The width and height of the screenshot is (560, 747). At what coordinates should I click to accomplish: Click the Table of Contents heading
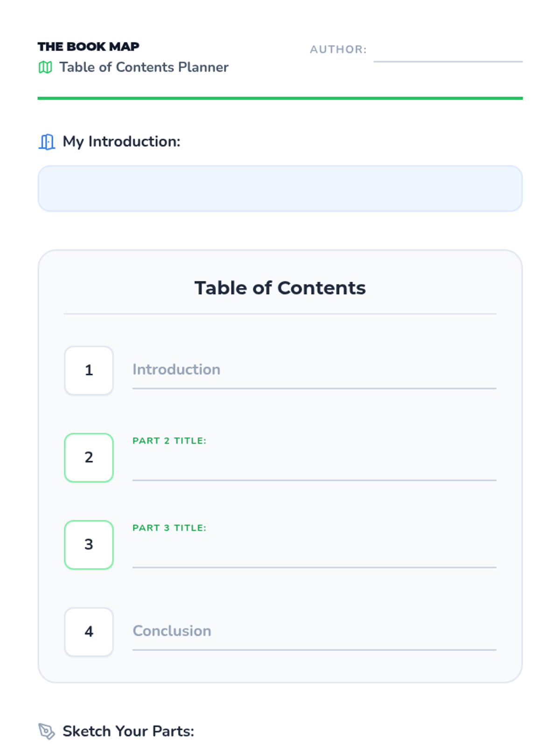pyautogui.click(x=280, y=288)
